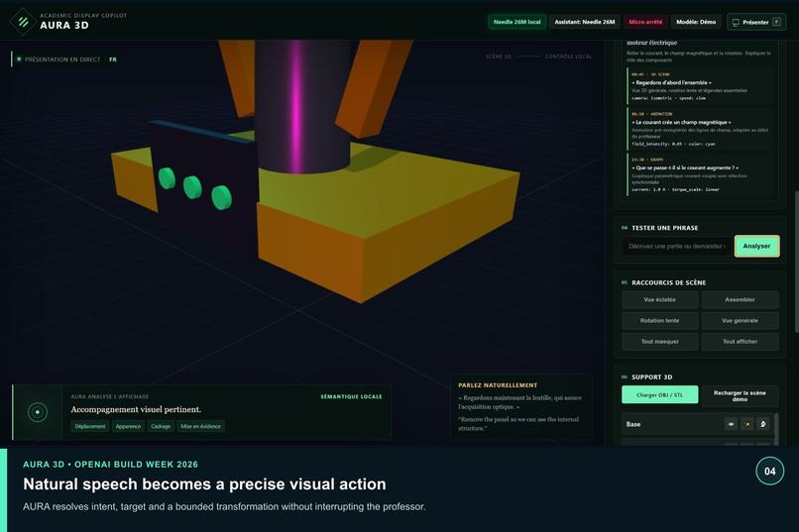This screenshot has width=799, height=532.
Task: Click the last icon on Base row
Action: pos(763,424)
